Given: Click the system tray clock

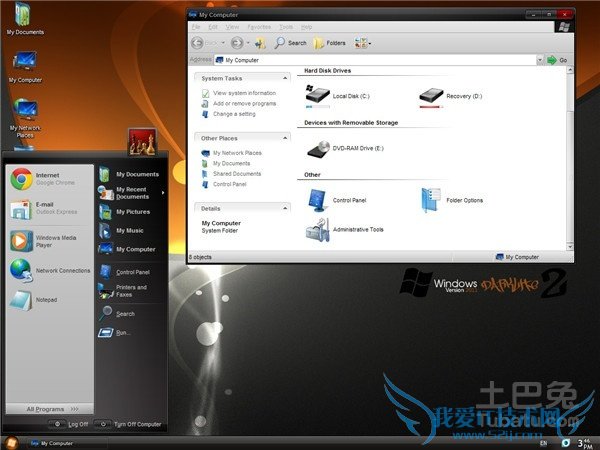Looking at the screenshot, I should click(585, 443).
